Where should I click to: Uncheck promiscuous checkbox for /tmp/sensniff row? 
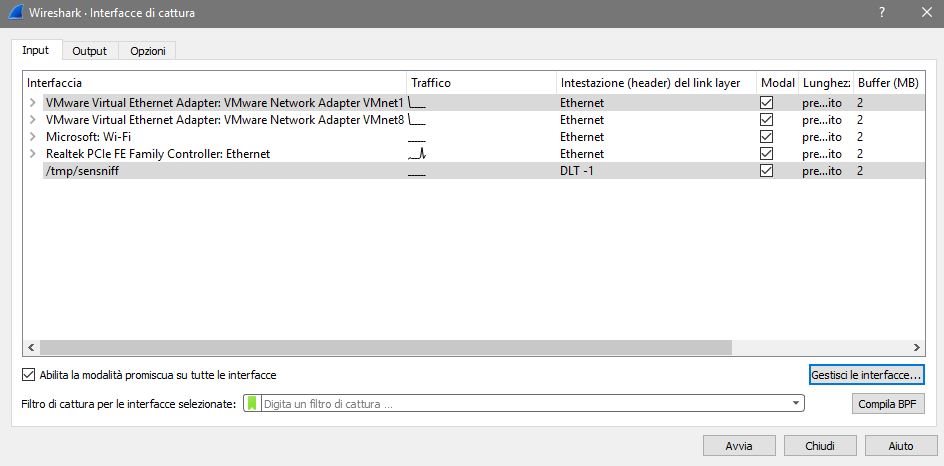pyautogui.click(x=767, y=171)
